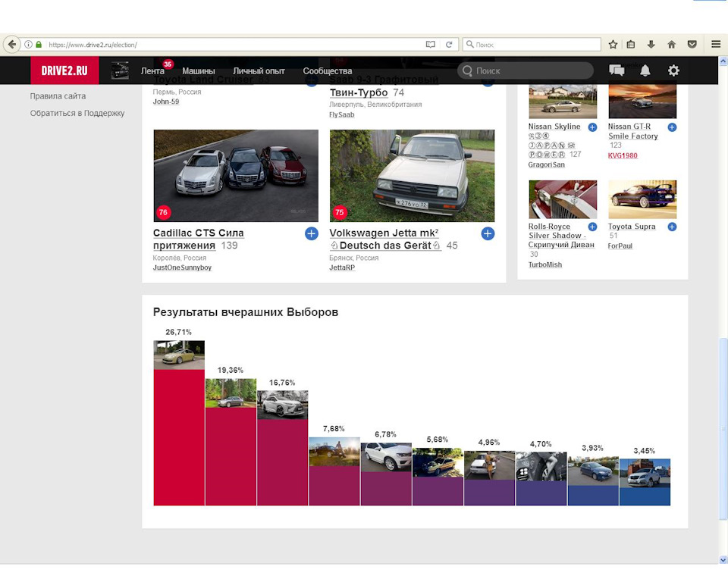This screenshot has width=728, height=582.
Task: Add Rolls-Royce Silver Shadow with plus icon
Action: click(x=592, y=227)
